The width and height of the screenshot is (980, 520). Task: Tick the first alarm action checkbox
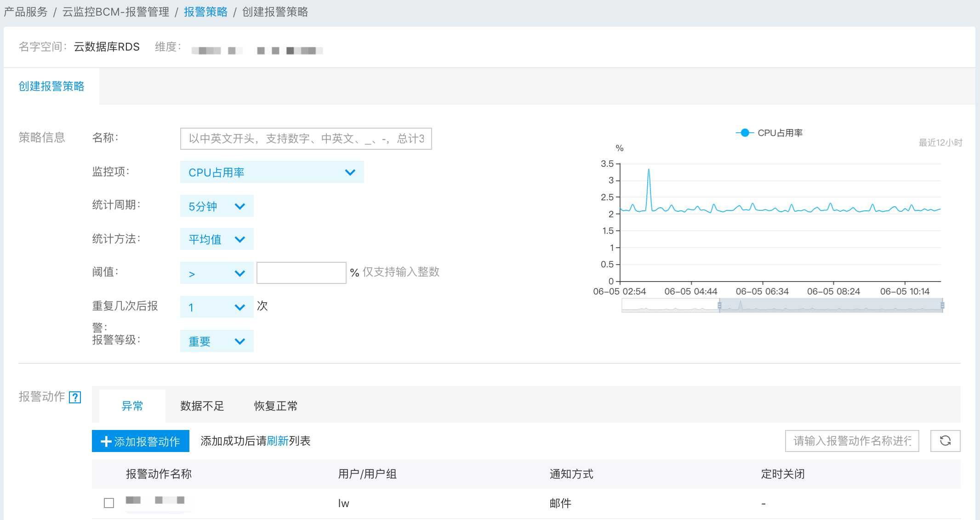pos(109,503)
